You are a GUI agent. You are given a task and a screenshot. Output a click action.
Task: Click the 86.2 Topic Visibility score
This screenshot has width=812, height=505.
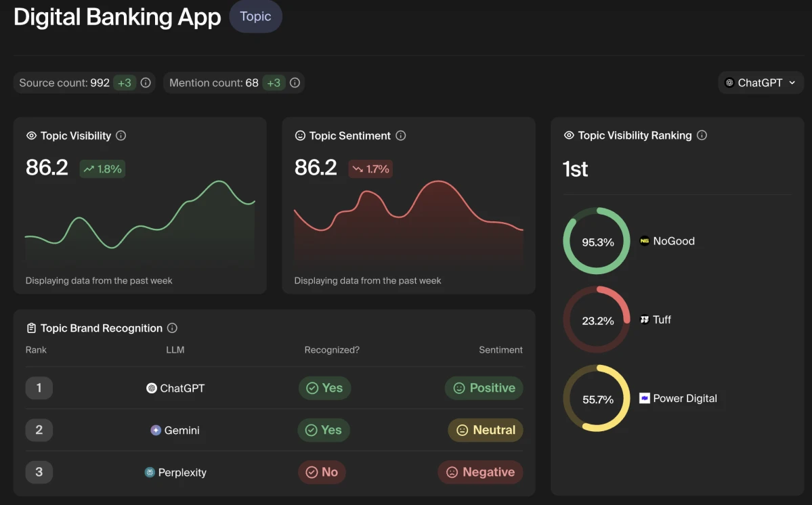(x=47, y=168)
